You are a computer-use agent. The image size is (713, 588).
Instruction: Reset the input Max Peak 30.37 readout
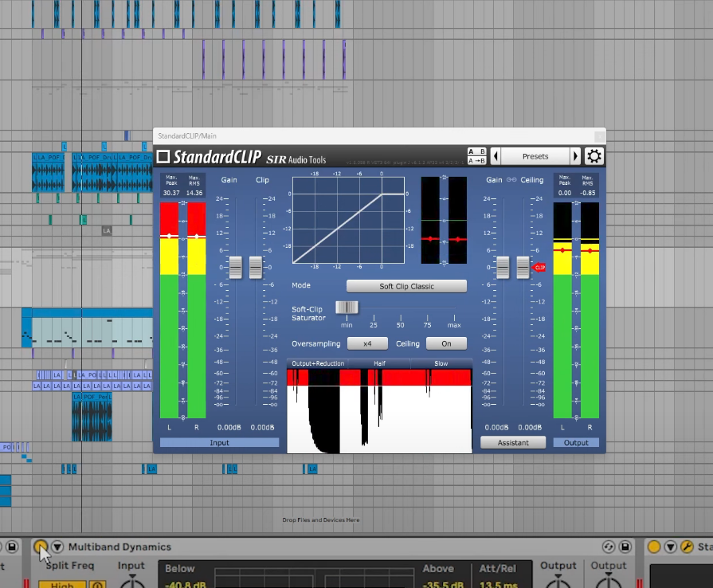(x=171, y=193)
